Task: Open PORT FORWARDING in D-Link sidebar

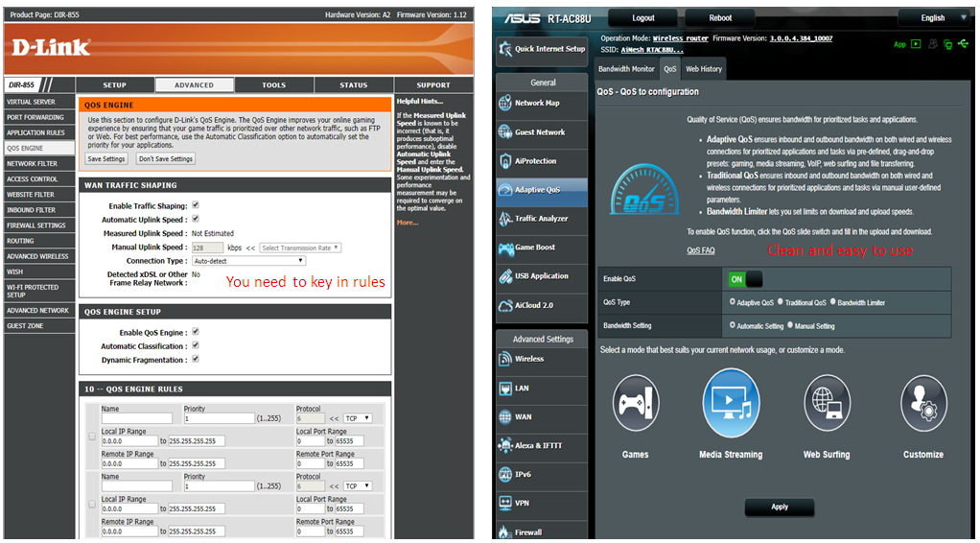Action: click(x=39, y=117)
